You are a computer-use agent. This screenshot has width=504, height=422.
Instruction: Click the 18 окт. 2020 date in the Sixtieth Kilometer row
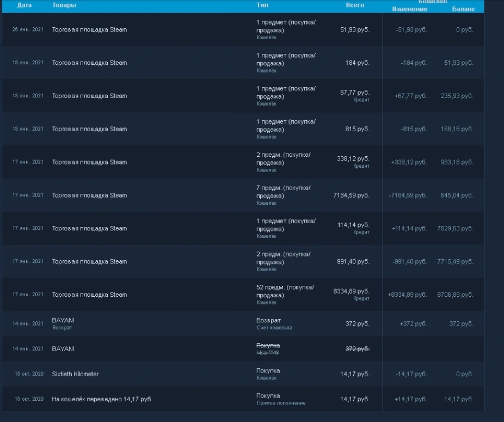29,374
